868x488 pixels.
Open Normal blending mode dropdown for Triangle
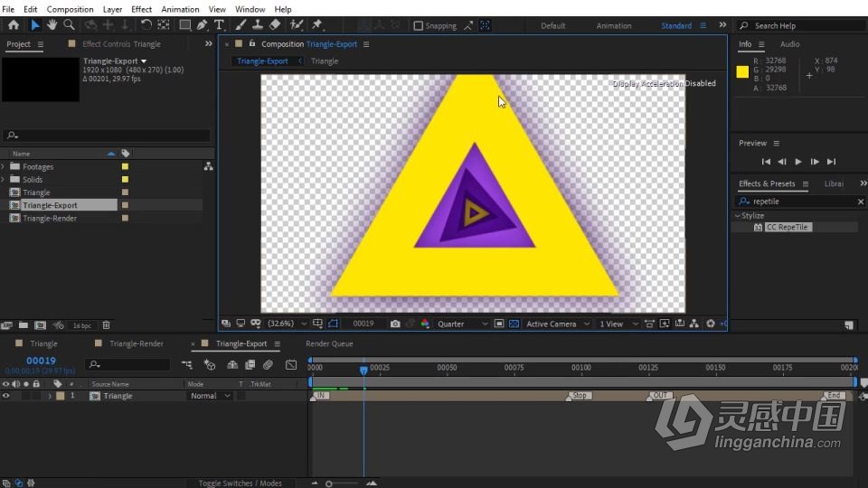point(209,396)
